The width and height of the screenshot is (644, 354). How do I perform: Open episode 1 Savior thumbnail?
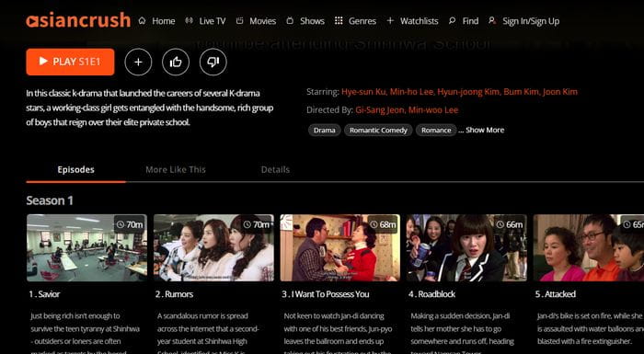coord(86,247)
